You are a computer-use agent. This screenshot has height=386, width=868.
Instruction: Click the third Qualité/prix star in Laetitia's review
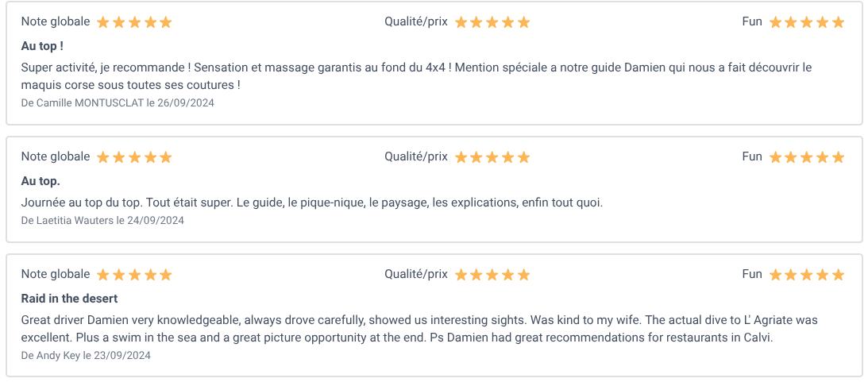pyautogui.click(x=492, y=158)
